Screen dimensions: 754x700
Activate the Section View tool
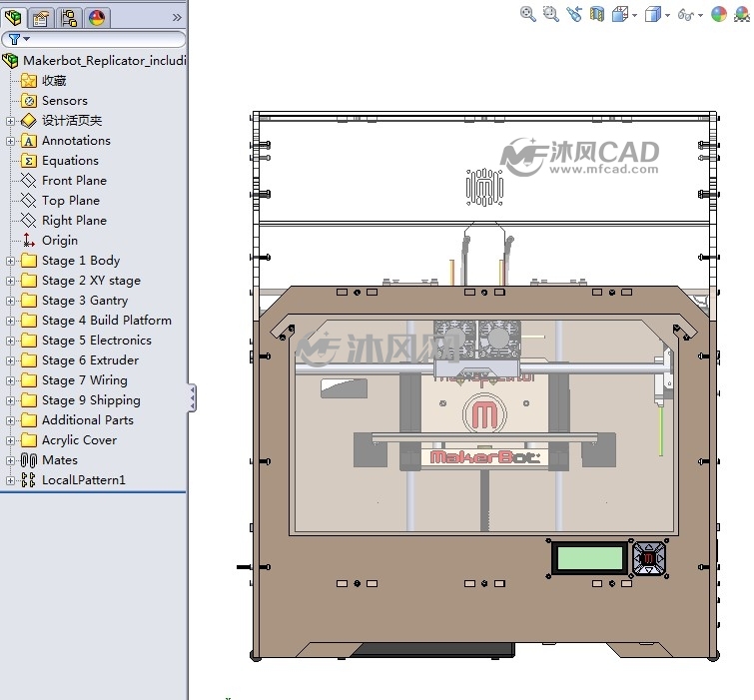click(597, 14)
